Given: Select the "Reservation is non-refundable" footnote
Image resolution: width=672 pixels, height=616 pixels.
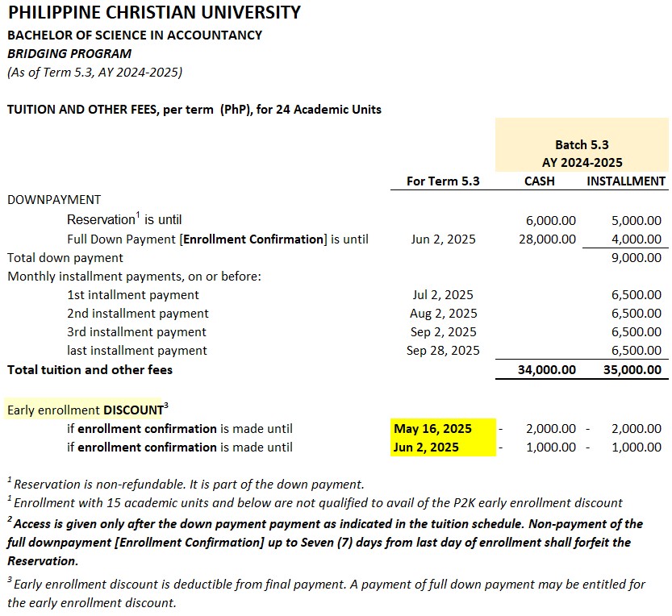Looking at the screenshot, I should [x=186, y=484].
